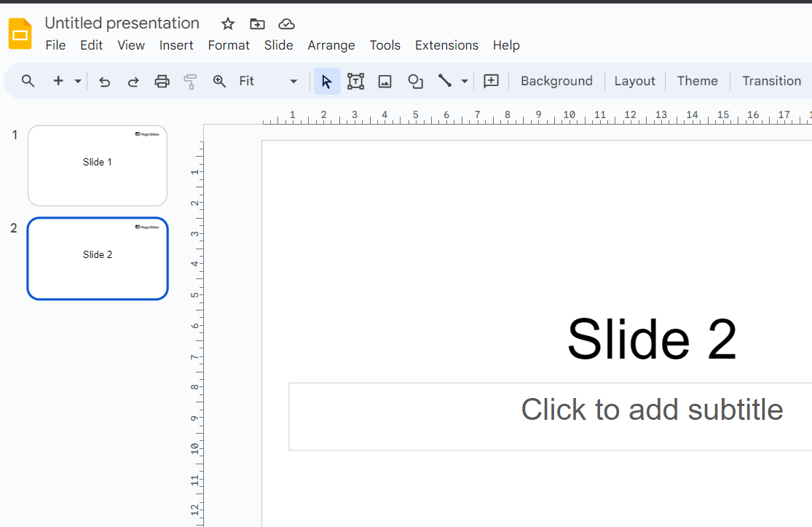The width and height of the screenshot is (812, 527).
Task: Click the 'Click to add subtitle' placeholder
Action: click(x=551, y=417)
